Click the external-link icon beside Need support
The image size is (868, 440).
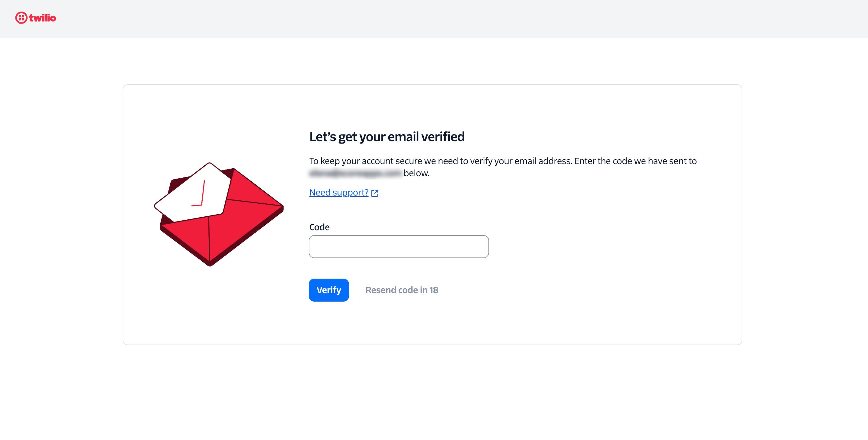[x=375, y=193]
